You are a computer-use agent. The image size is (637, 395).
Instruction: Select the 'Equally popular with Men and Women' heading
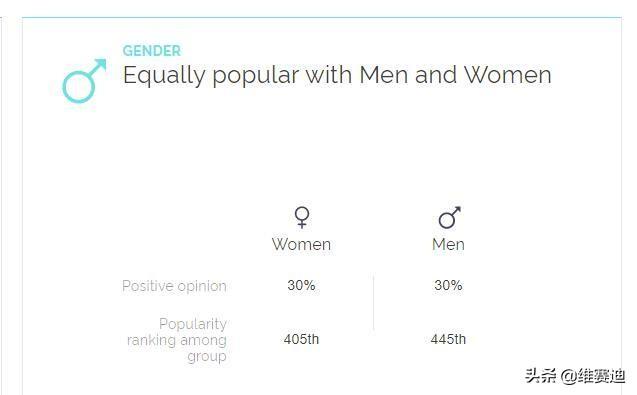tap(337, 76)
